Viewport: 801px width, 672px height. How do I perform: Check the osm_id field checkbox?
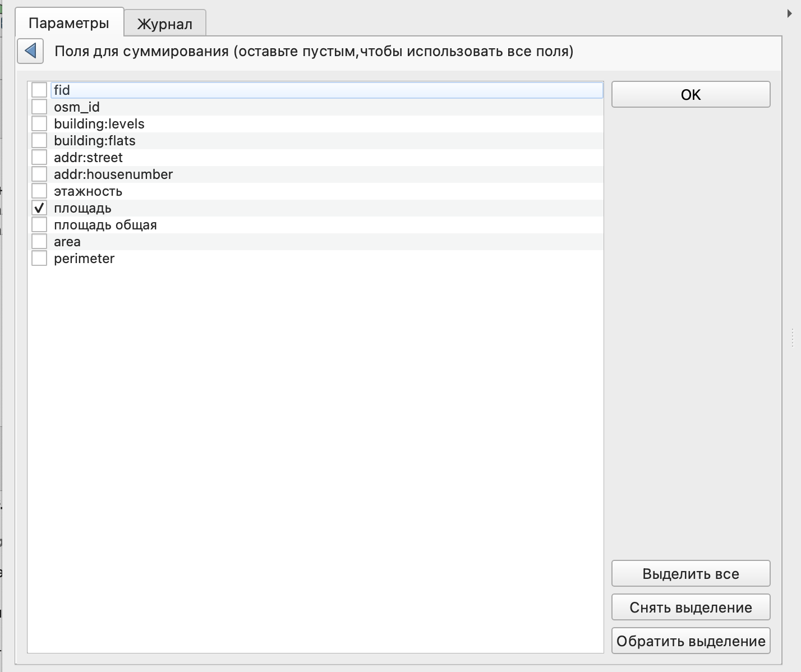(x=39, y=107)
